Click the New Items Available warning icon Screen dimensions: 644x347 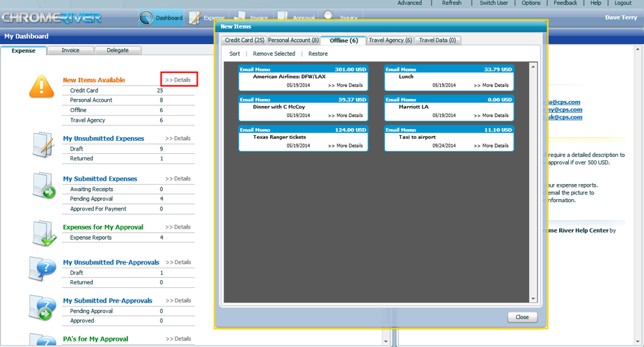click(42, 86)
